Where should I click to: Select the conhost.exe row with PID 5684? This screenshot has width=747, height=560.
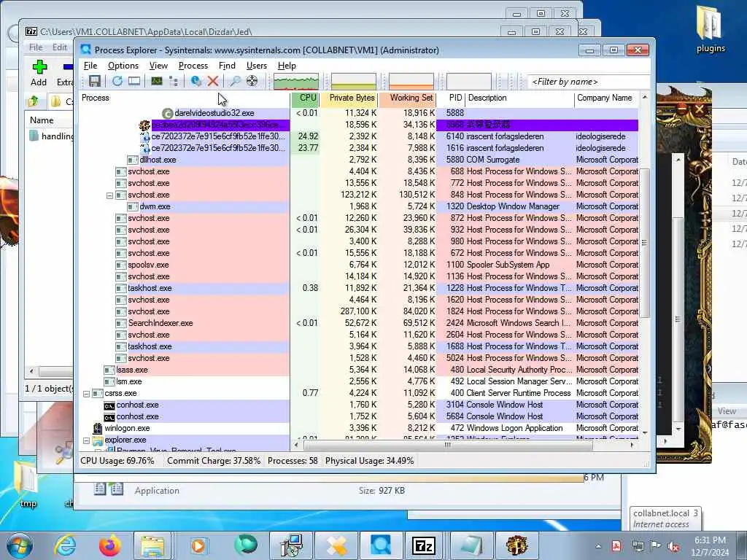[358, 416]
